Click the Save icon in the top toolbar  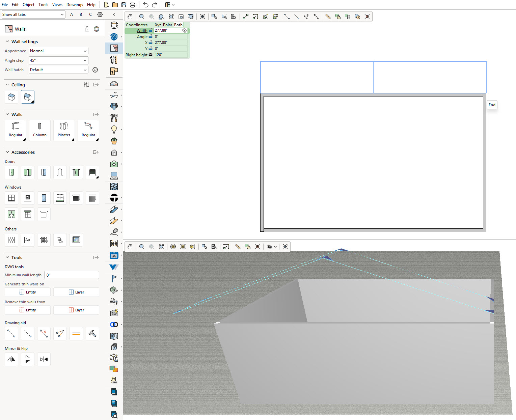(x=124, y=5)
